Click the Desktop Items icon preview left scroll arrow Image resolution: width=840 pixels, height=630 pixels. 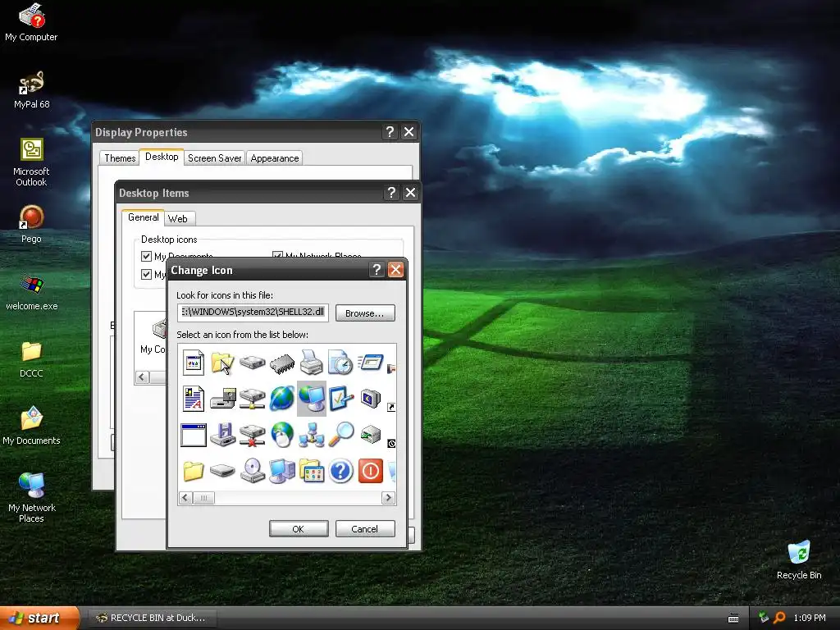tap(143, 377)
